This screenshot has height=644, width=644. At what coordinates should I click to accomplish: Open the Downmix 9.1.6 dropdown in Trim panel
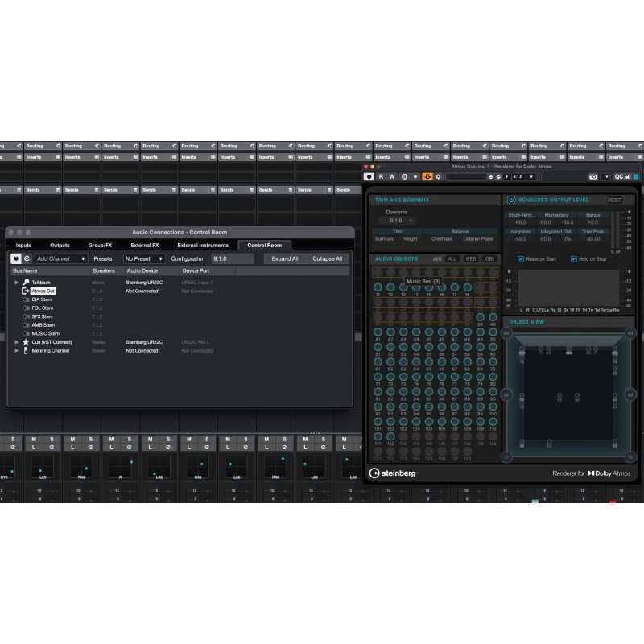[396, 221]
